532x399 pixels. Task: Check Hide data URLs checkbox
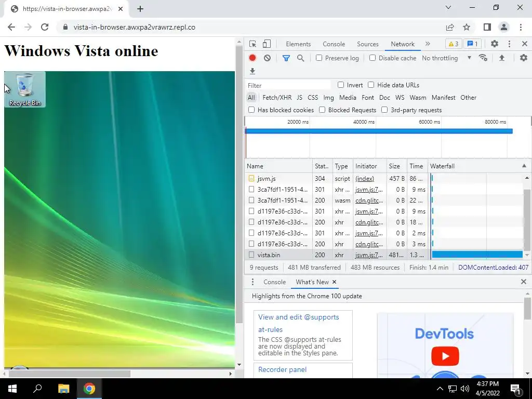point(371,85)
